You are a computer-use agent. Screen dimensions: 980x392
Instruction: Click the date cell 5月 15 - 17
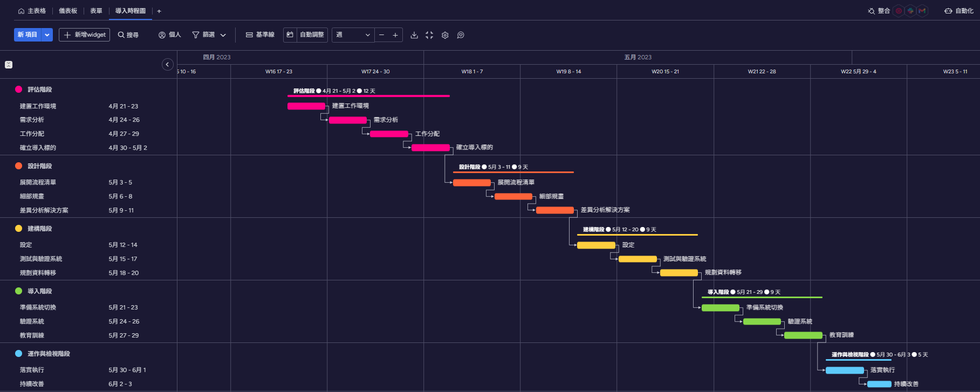pyautogui.click(x=123, y=259)
